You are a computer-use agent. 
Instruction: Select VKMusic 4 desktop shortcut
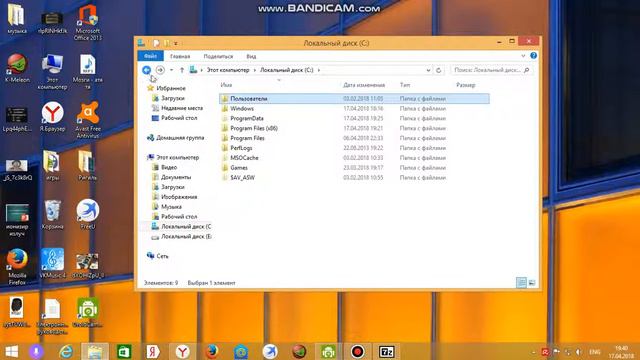[x=52, y=264]
